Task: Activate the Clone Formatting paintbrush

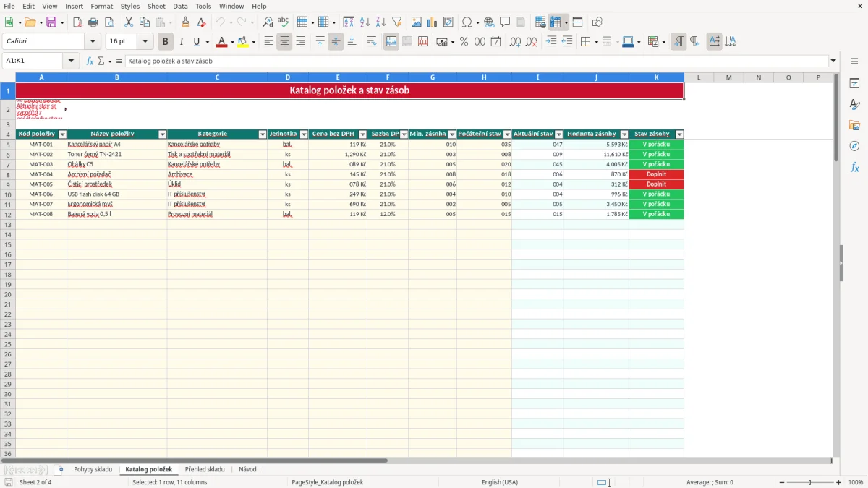Action: (186, 22)
